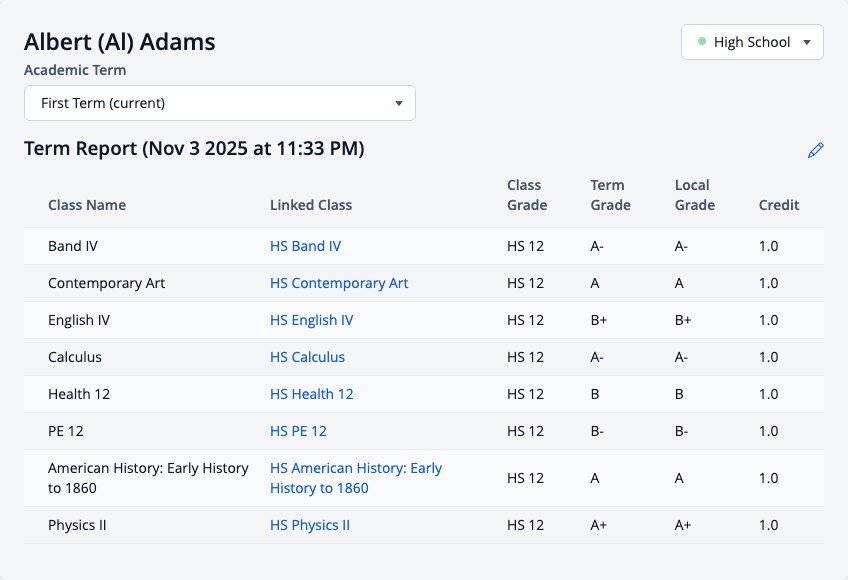848x580 pixels.
Task: Go to HS Health 12 class
Action: (312, 394)
